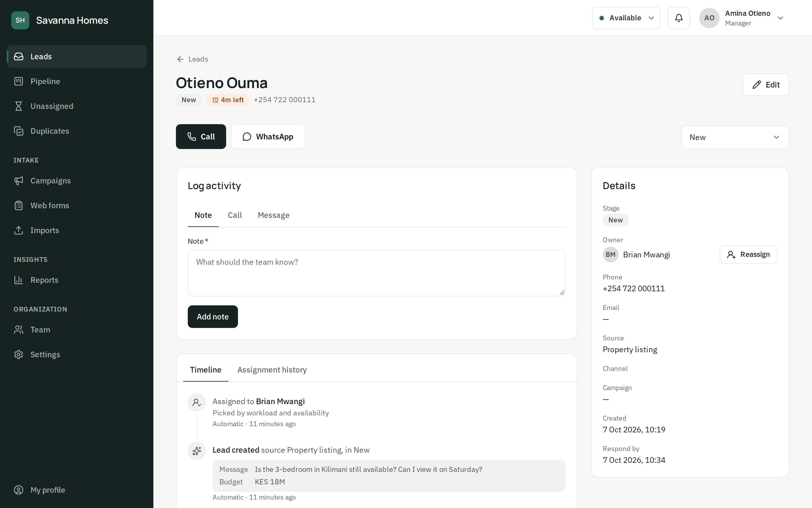The image size is (812, 508).
Task: Open Reports chart item
Action: (x=76, y=280)
